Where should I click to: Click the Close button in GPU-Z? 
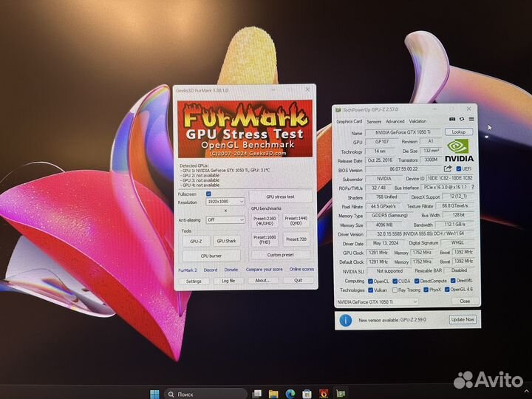click(x=465, y=301)
